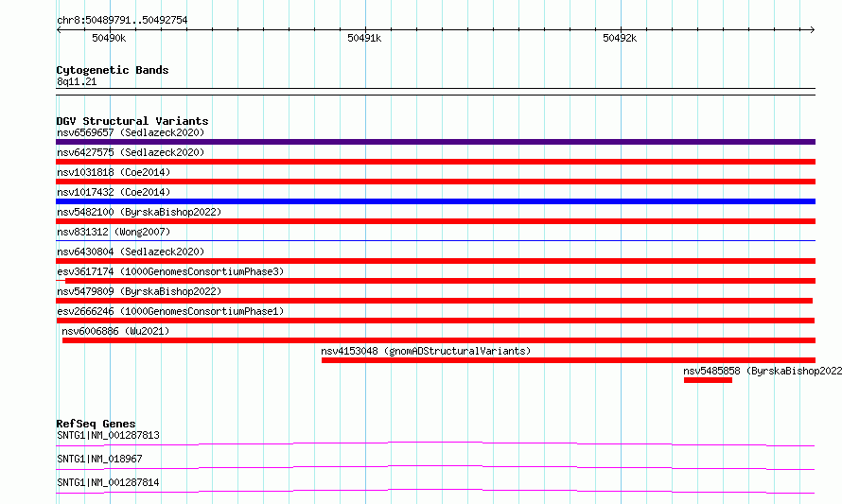Click the red bar under nsv5479809
The image size is (842, 504).
[434, 301]
